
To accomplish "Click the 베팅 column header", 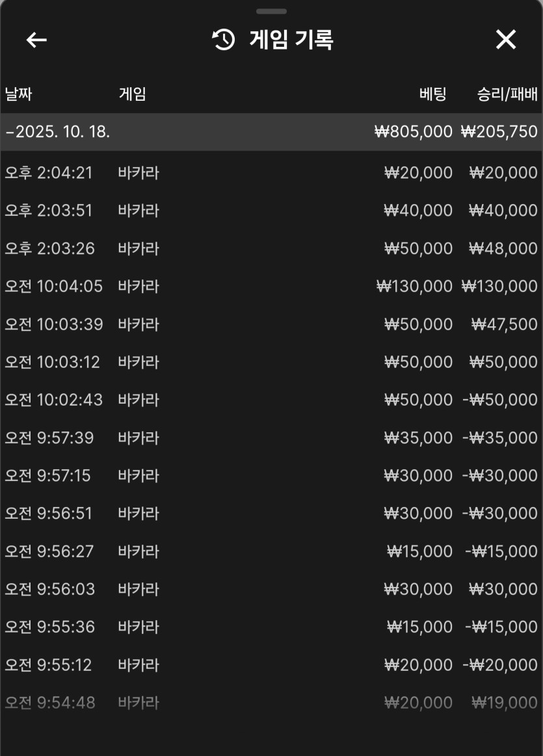I will 432,94.
